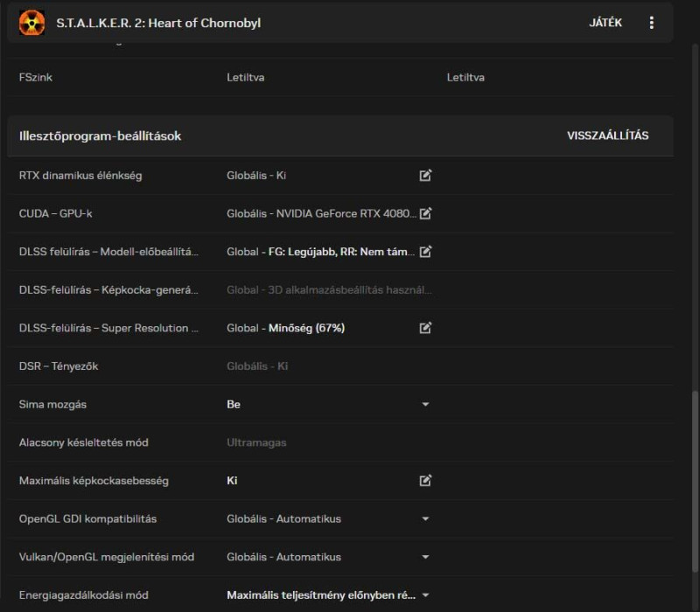Open the three-dot more options menu
Screen dimensions: 700x612
[x=651, y=23]
